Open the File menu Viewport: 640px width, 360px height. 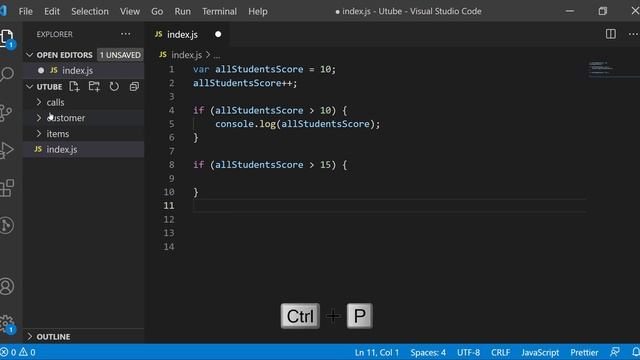click(26, 11)
